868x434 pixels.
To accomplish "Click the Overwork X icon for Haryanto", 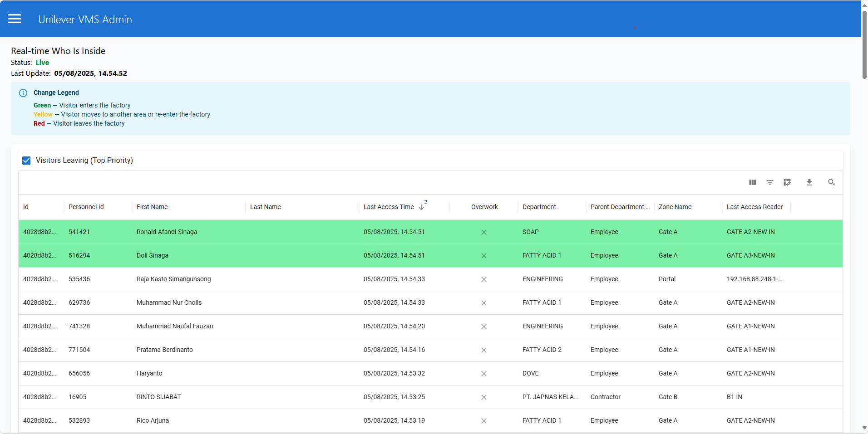I will point(484,374).
